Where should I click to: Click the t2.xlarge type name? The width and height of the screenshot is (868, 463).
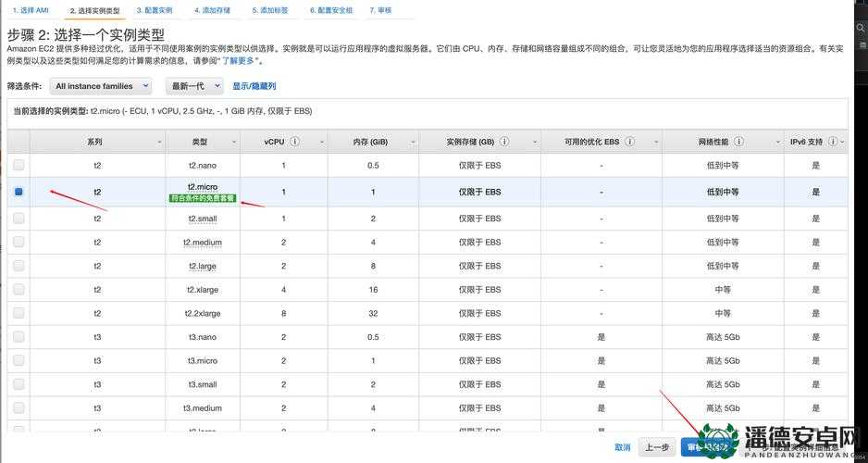coord(203,290)
